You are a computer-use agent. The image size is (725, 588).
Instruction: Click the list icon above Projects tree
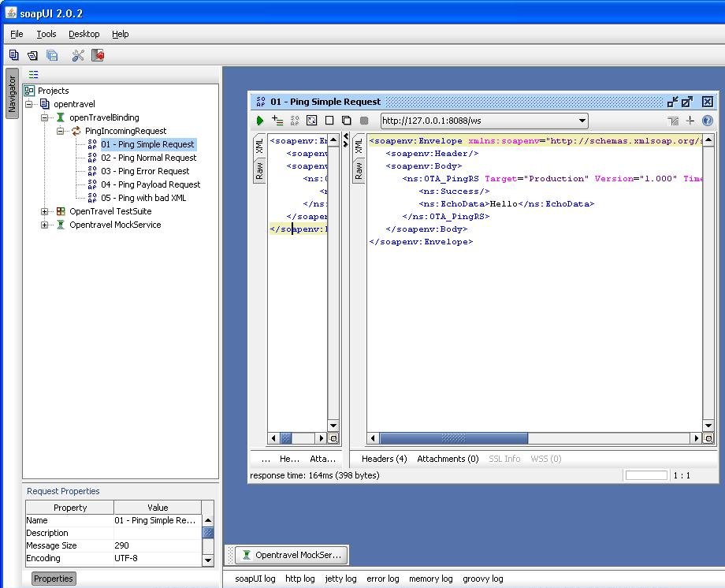(x=33, y=74)
